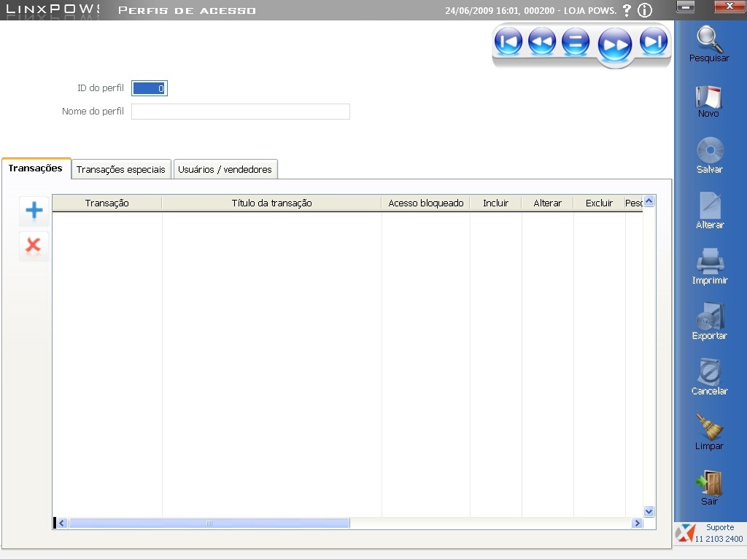Open Transações especiais tab
Screen dimensions: 747x560
point(120,169)
